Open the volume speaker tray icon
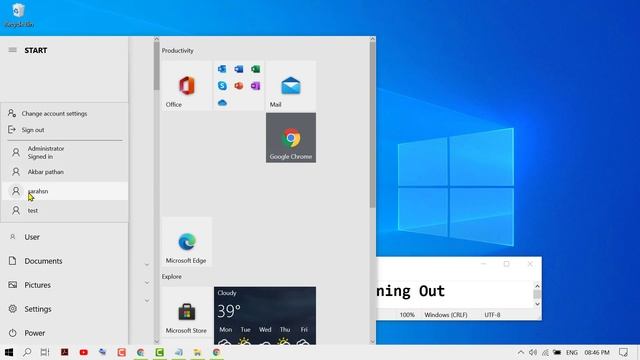The width and height of the screenshot is (640, 360). (x=533, y=352)
